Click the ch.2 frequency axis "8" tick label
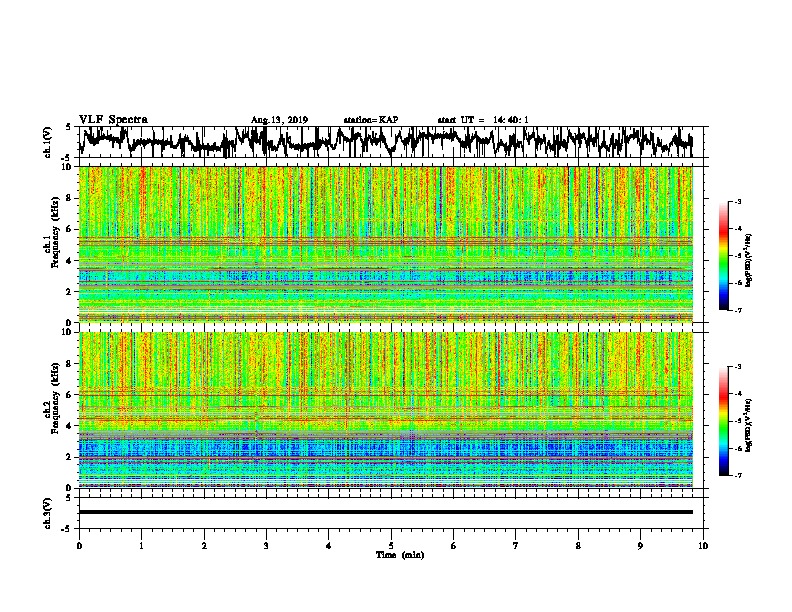 pos(70,364)
